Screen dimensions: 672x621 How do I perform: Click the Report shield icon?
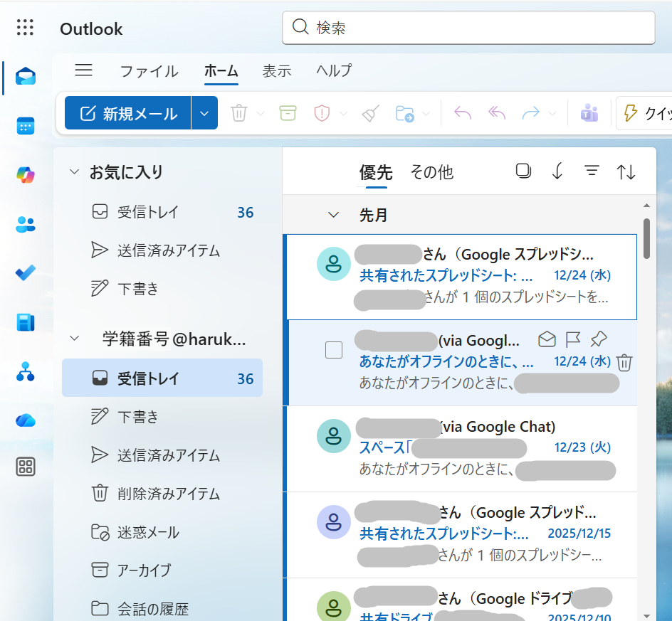[322, 114]
